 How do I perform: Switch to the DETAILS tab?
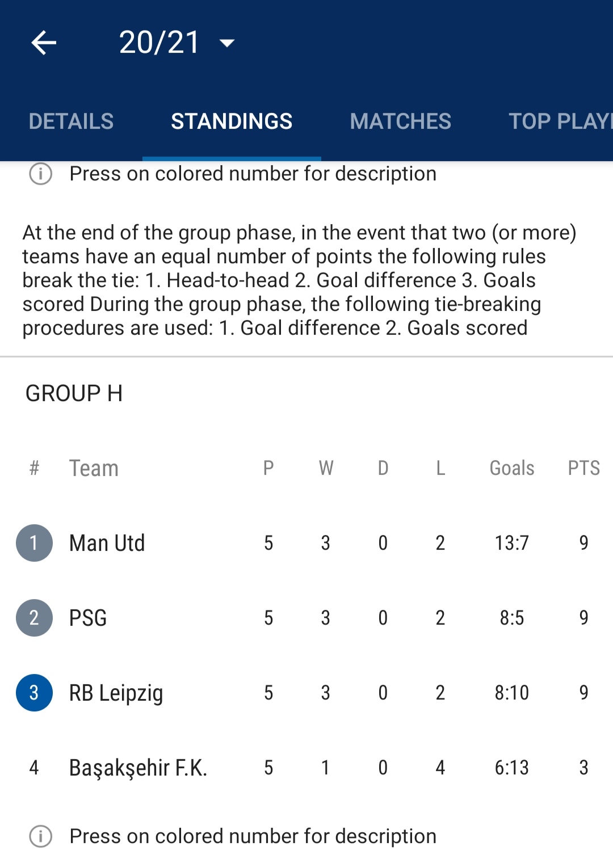pos(71,121)
